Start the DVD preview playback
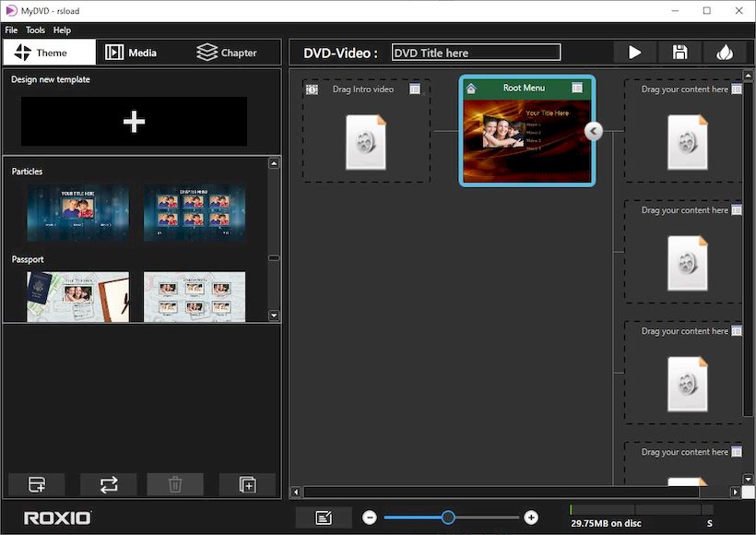Screen dimensions: 756x535 coord(634,52)
